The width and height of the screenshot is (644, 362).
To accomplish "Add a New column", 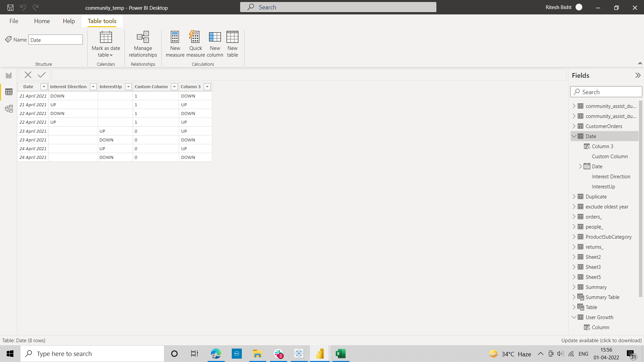I will pos(215,44).
